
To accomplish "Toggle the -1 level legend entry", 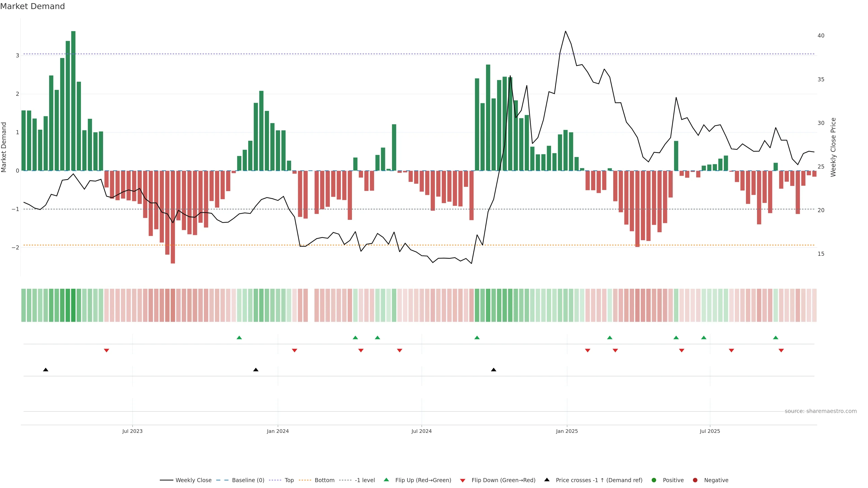I will point(365,480).
